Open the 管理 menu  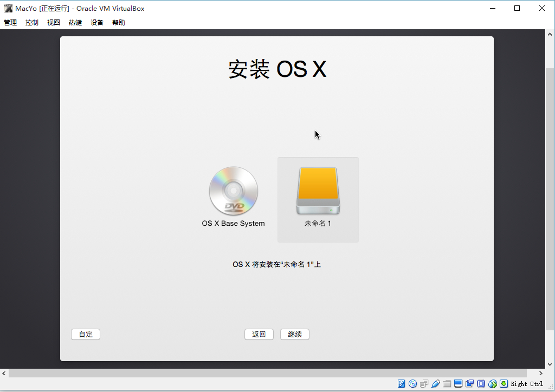10,22
